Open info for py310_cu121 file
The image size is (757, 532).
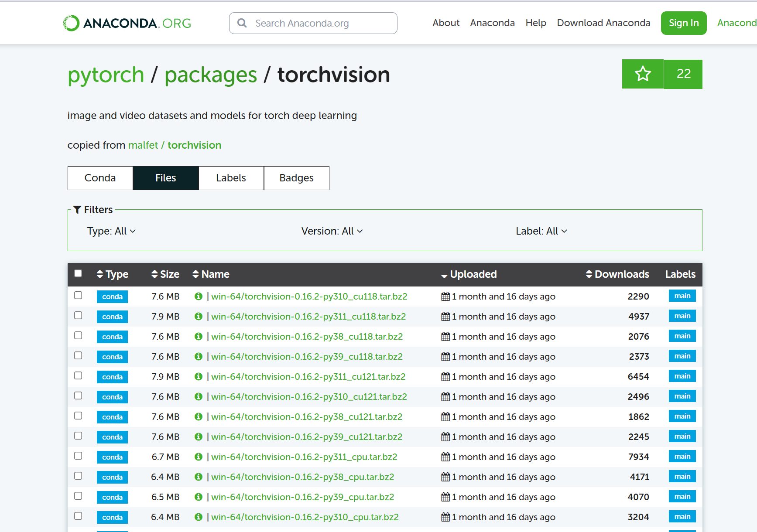tap(199, 397)
